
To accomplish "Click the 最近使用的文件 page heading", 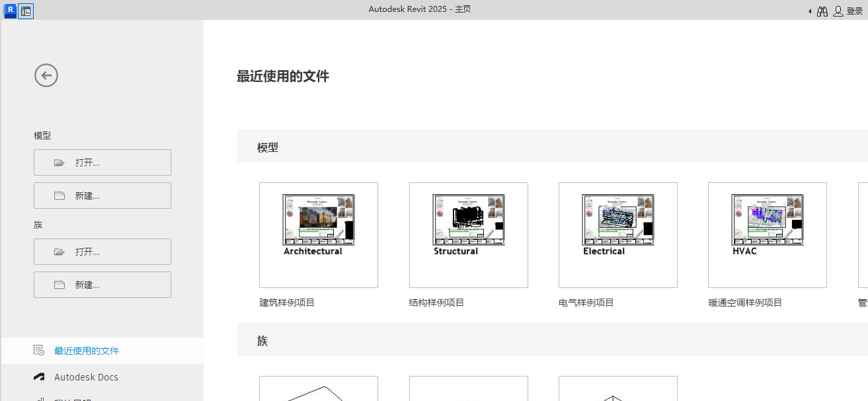I will pyautogui.click(x=283, y=76).
